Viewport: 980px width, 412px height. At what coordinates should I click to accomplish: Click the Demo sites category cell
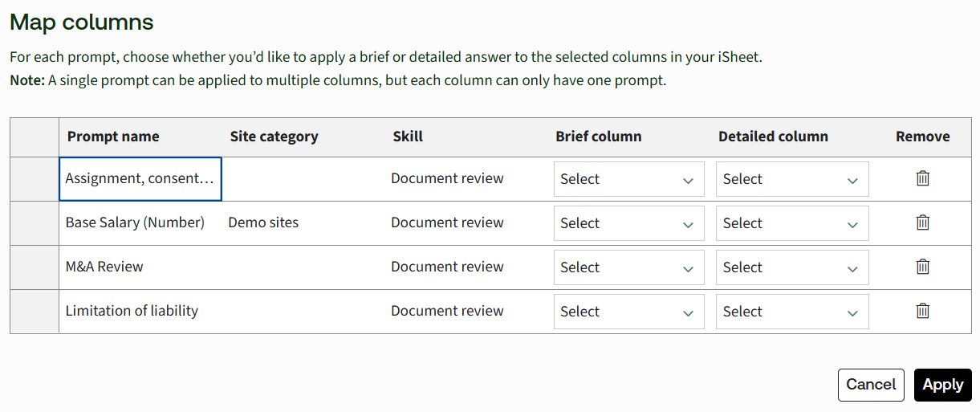[x=263, y=222]
